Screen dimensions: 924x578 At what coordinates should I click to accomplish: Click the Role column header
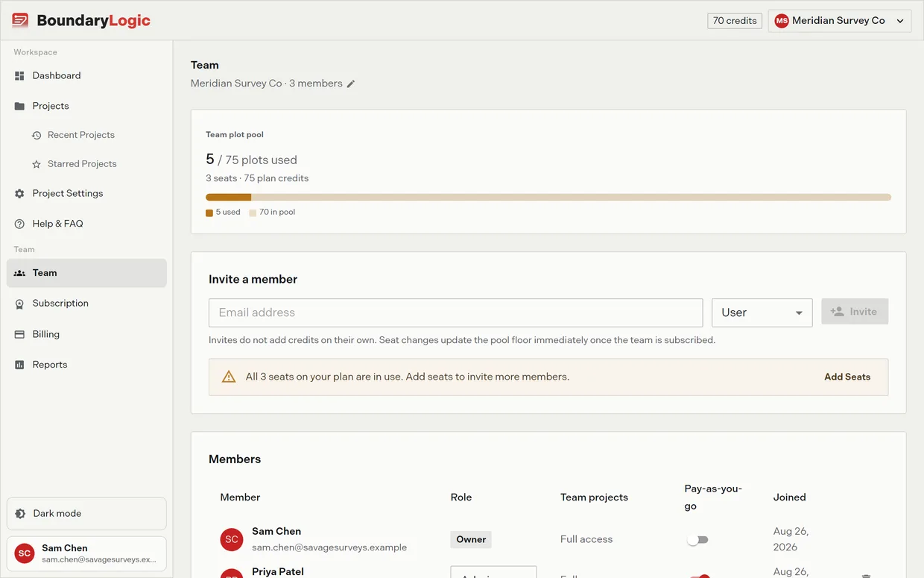tap(461, 497)
